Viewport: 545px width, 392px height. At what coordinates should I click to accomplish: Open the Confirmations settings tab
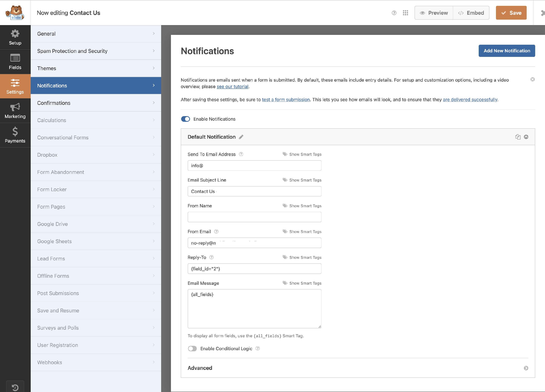(x=96, y=103)
